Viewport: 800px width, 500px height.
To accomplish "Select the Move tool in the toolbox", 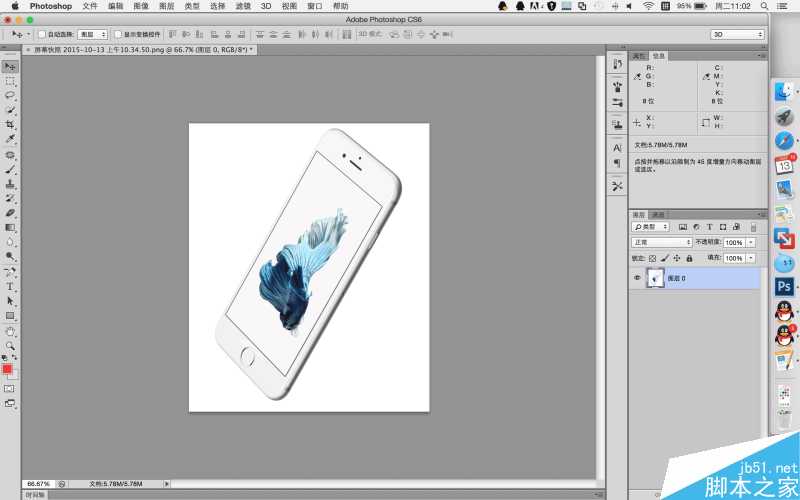I will click(10, 66).
